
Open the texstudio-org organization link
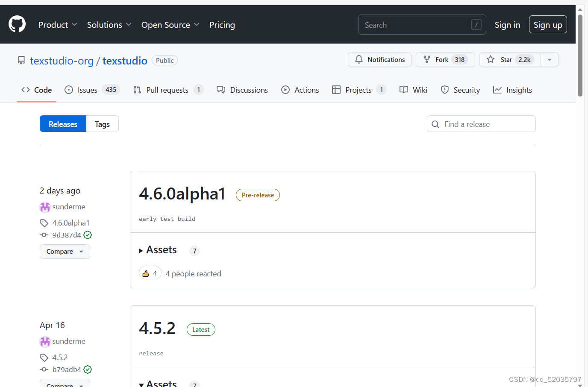coord(62,61)
